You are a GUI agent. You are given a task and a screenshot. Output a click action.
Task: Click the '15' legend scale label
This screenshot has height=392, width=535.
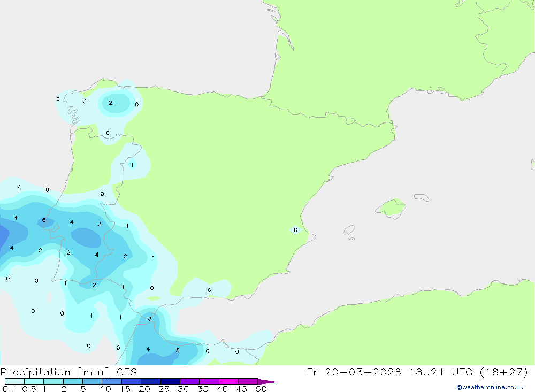coord(125,389)
